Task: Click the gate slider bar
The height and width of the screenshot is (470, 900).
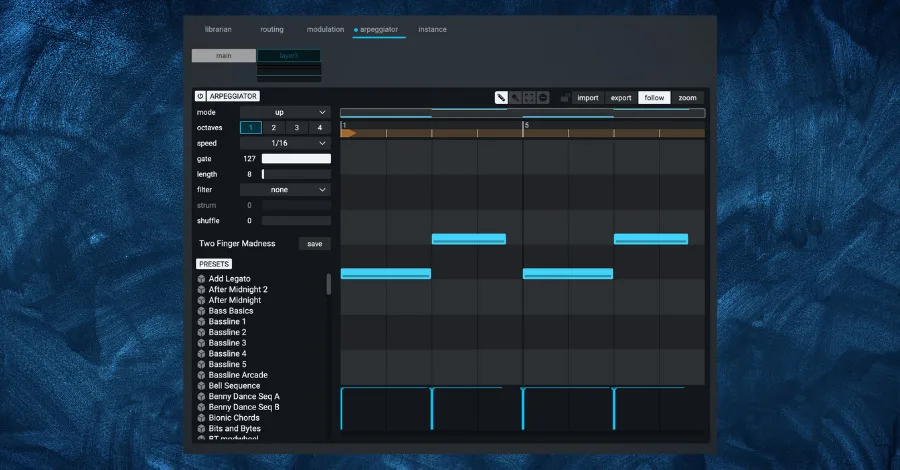Action: (296, 158)
